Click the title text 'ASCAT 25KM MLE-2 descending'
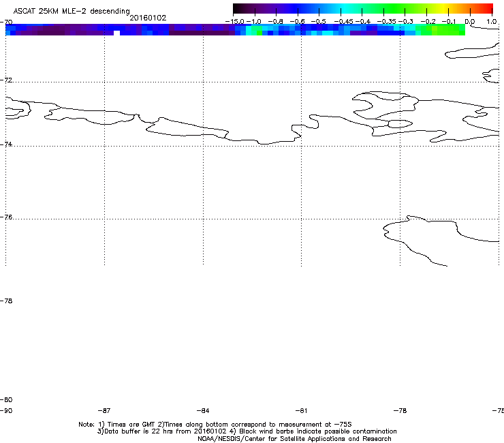 click(72, 11)
